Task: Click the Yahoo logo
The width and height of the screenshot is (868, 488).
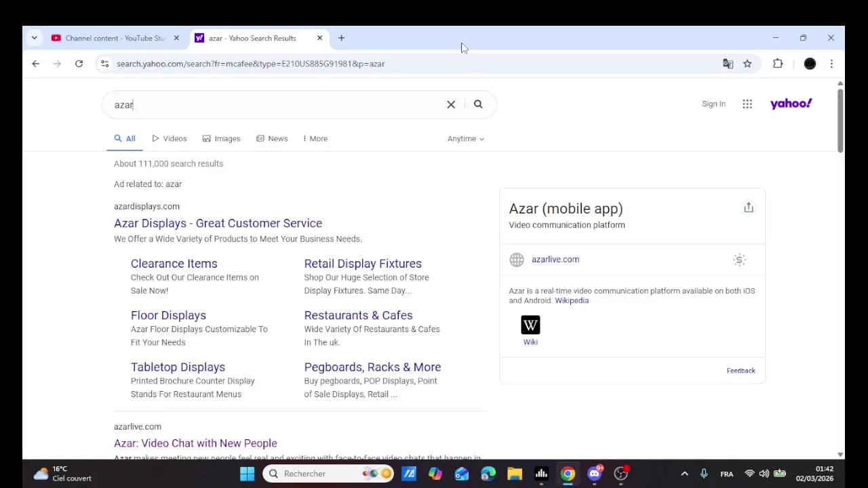Action: [x=791, y=104]
